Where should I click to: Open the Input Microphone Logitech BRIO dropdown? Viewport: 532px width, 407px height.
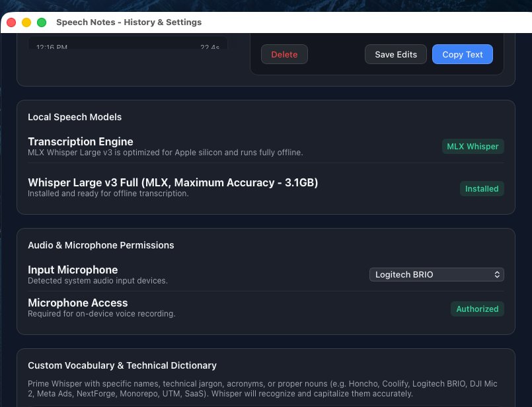[x=437, y=274]
